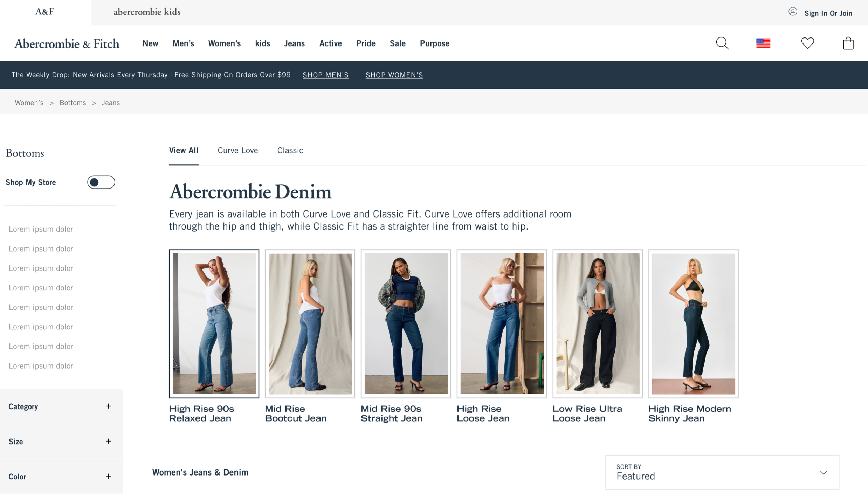Click the Abercrombie & Fitch logo

pos(67,43)
